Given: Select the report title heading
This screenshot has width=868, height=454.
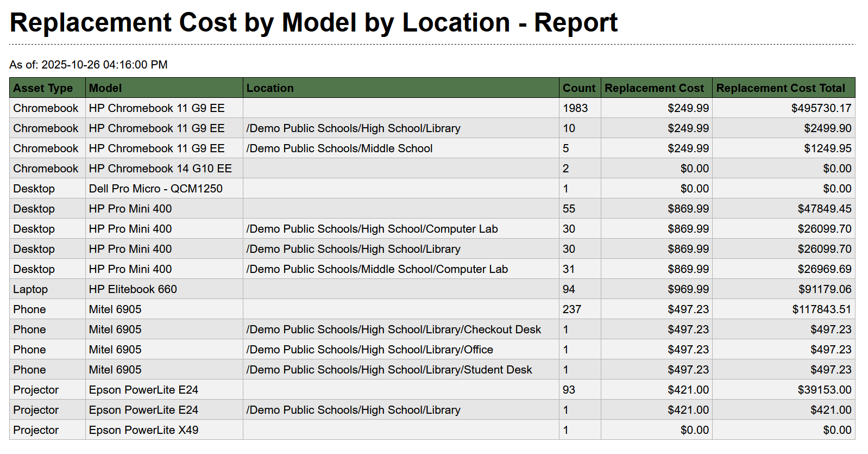Looking at the screenshot, I should click(x=313, y=23).
